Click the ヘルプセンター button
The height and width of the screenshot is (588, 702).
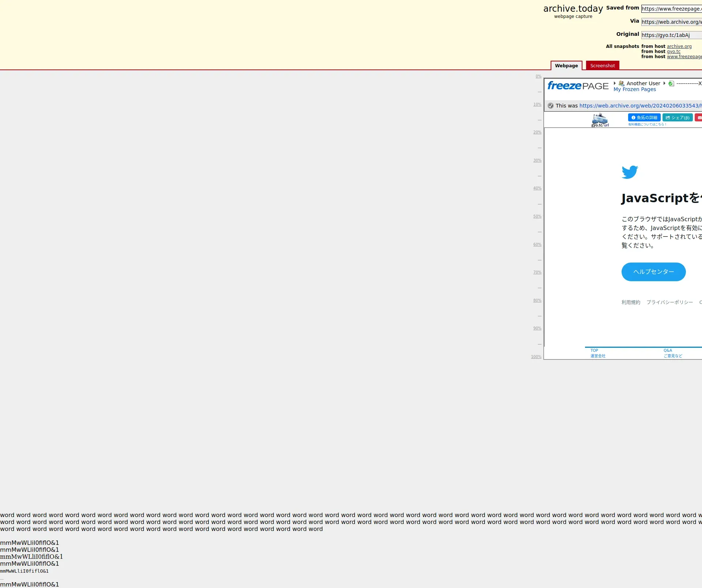(x=653, y=272)
